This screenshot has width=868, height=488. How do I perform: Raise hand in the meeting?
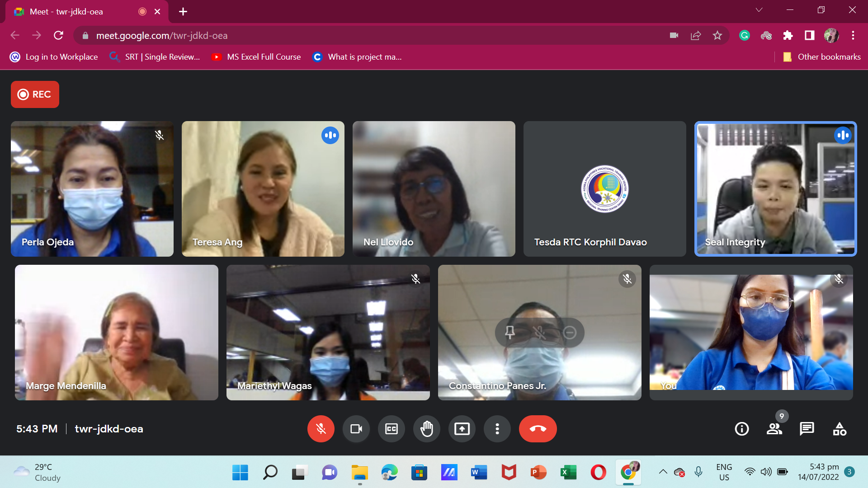click(426, 429)
